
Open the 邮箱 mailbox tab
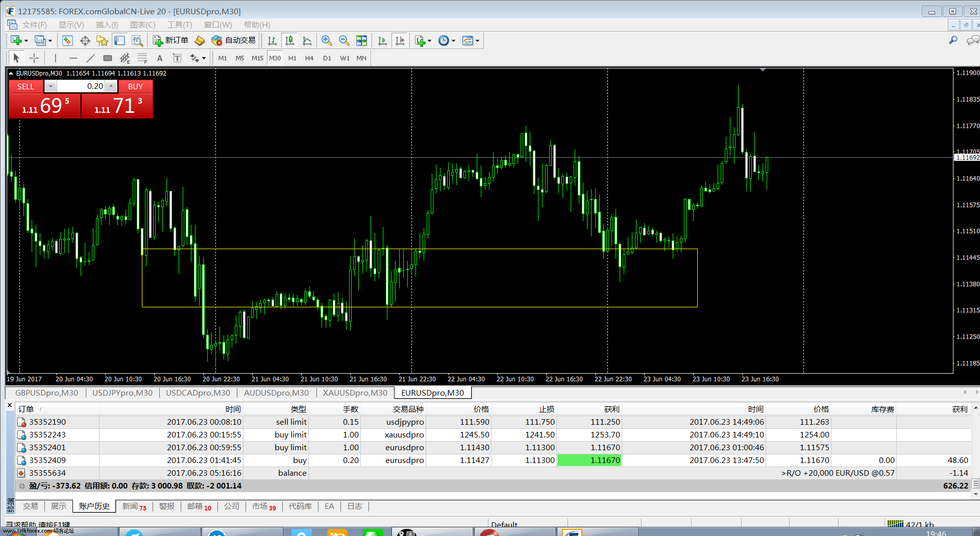[x=199, y=506]
